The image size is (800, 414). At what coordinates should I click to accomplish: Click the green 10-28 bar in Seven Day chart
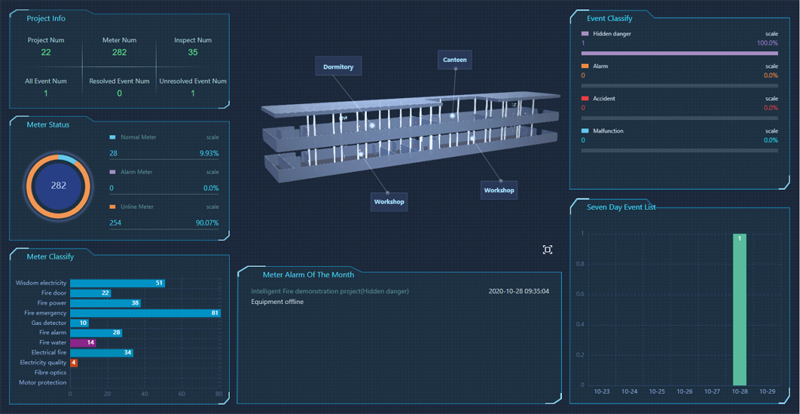coord(739,308)
